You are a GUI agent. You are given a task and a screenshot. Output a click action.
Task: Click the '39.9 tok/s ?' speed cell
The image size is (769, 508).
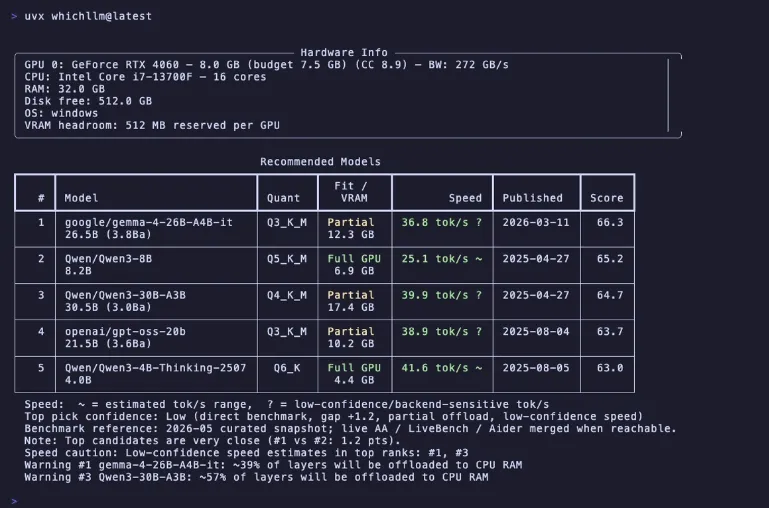(441, 295)
